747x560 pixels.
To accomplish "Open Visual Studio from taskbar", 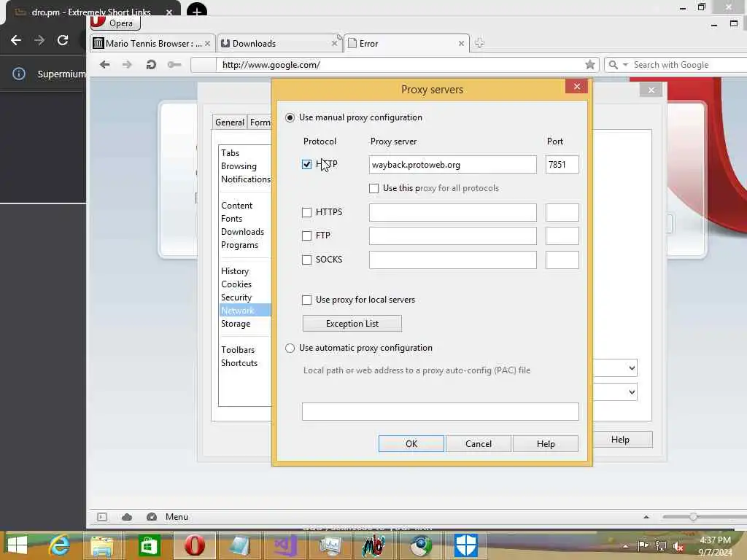I will (x=286, y=545).
